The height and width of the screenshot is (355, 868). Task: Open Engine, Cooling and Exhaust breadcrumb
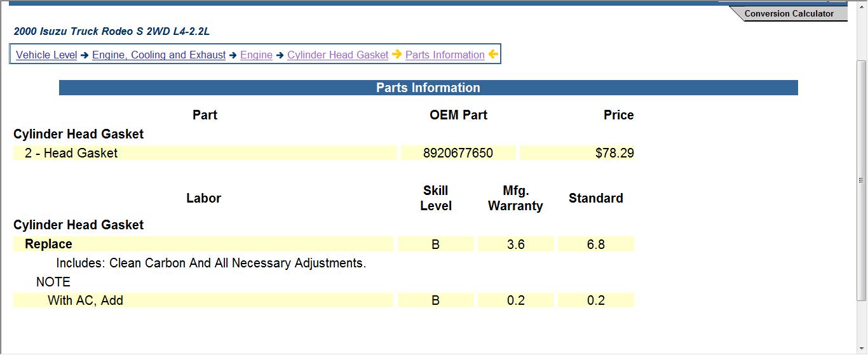pyautogui.click(x=159, y=55)
